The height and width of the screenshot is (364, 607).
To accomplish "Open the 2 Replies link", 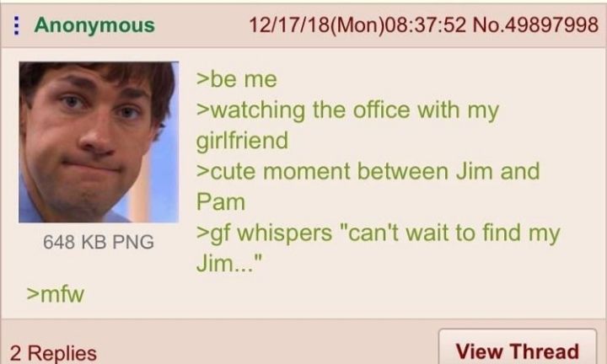I will 53,353.
